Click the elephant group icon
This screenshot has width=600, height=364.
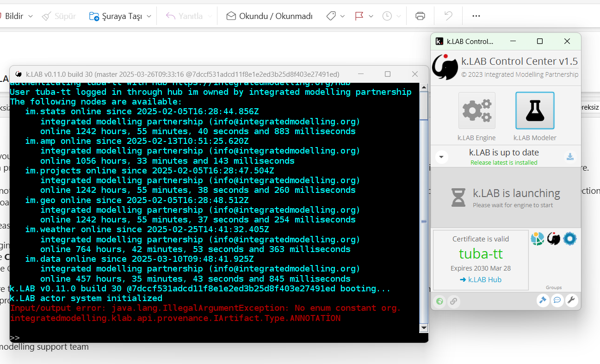pos(554,239)
